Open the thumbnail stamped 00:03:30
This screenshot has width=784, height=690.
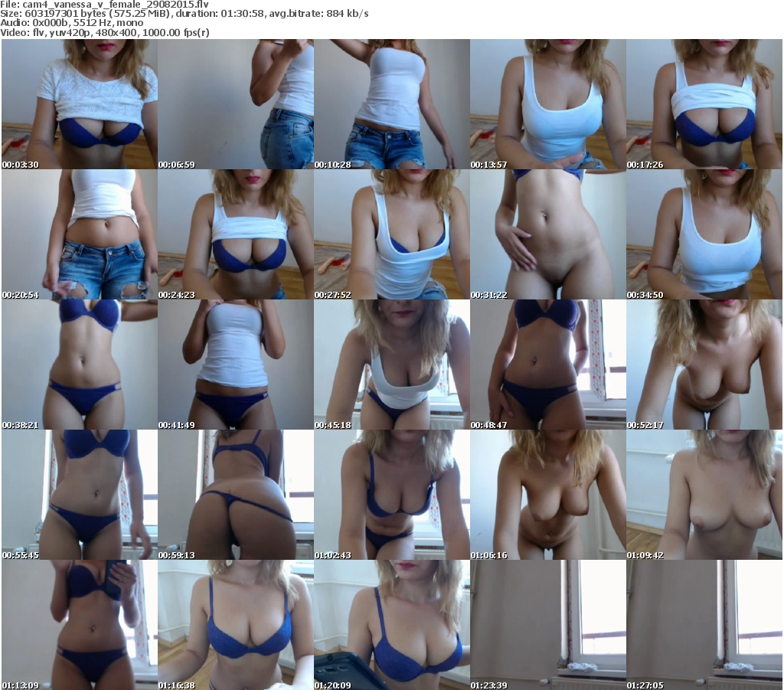point(80,104)
